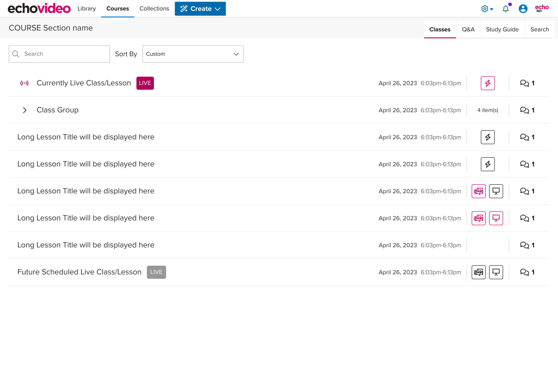
Task: Open the Currently Live Class/Lesson link
Action: [x=84, y=83]
